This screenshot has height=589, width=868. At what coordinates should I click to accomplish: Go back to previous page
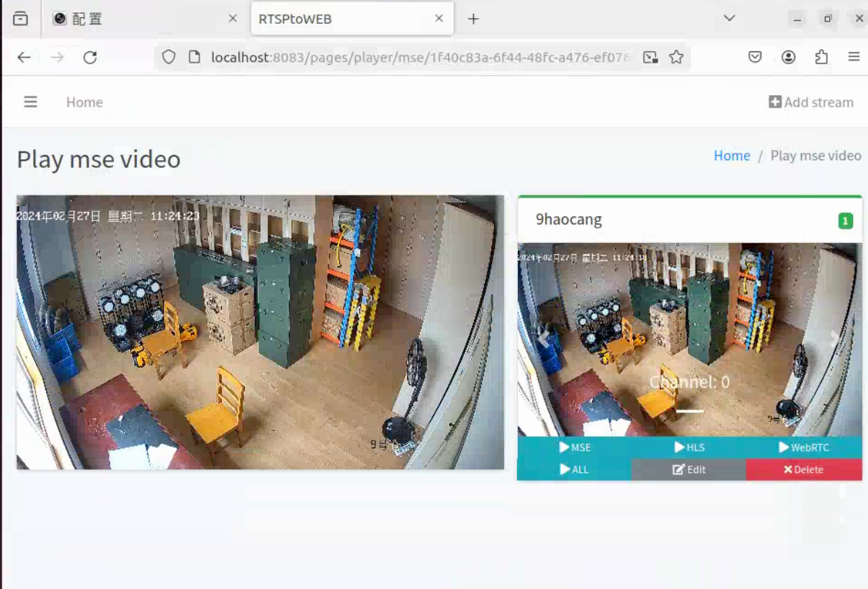point(24,58)
